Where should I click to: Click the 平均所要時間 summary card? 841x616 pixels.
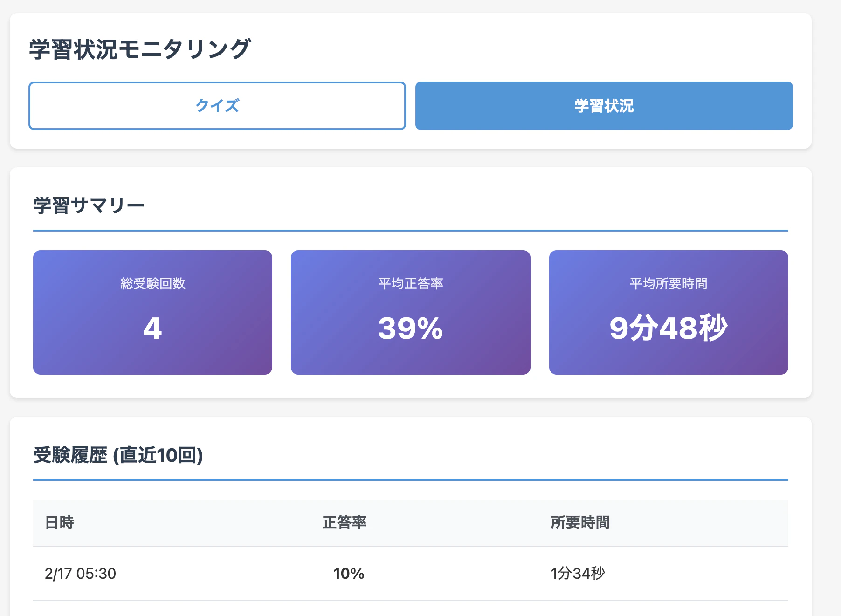(669, 312)
